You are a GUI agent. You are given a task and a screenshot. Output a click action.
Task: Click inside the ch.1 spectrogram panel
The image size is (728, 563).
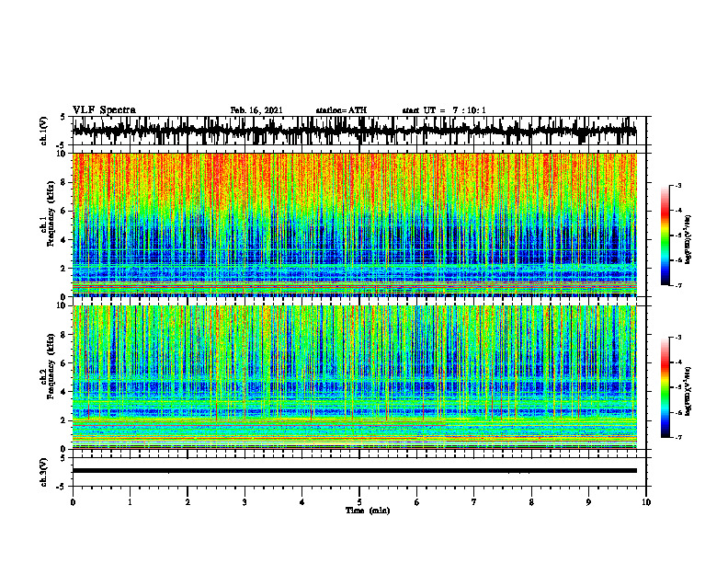pyautogui.click(x=354, y=224)
